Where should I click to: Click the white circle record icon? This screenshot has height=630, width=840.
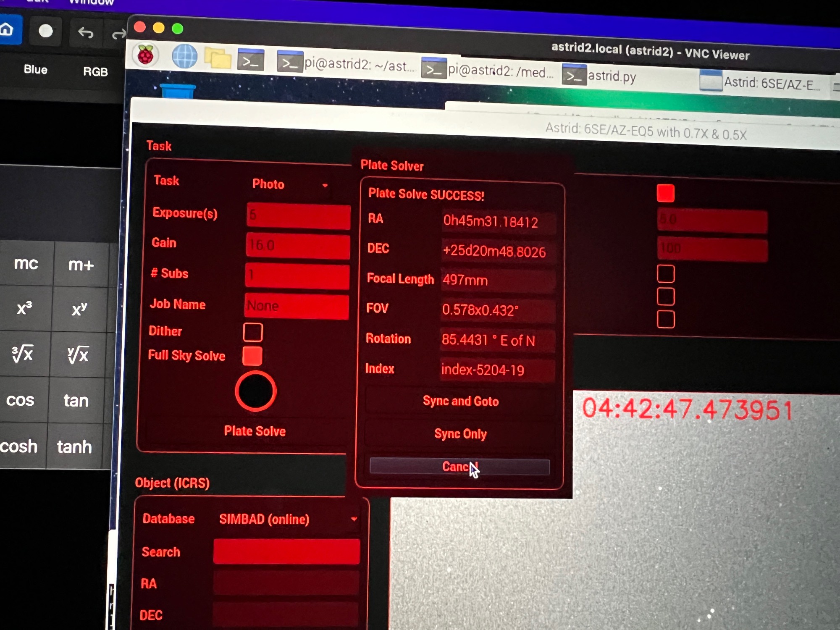45,31
